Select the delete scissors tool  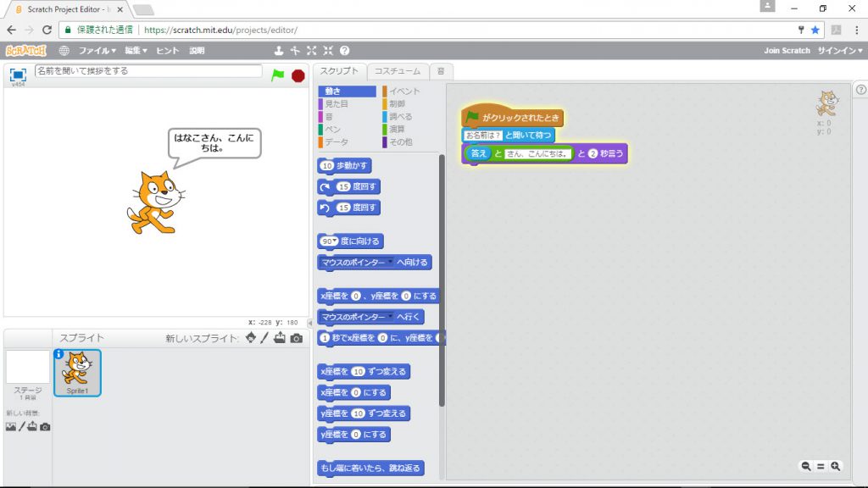(295, 50)
